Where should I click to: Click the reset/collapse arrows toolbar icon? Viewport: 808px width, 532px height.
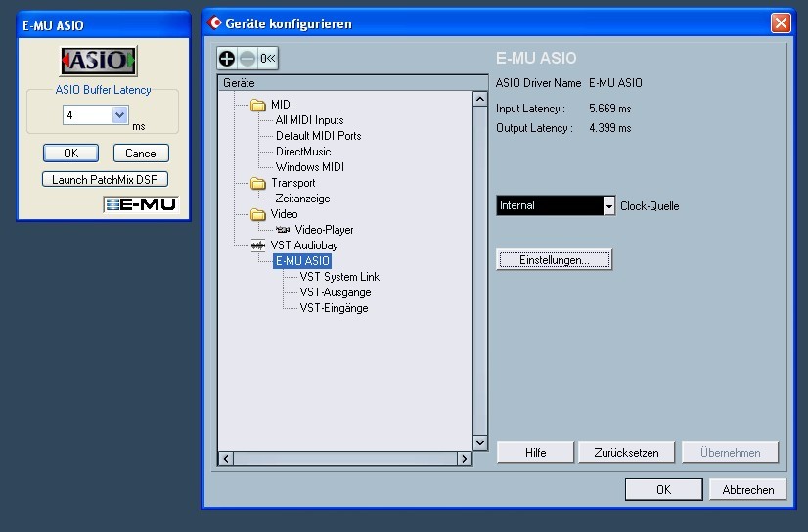pyautogui.click(x=267, y=59)
